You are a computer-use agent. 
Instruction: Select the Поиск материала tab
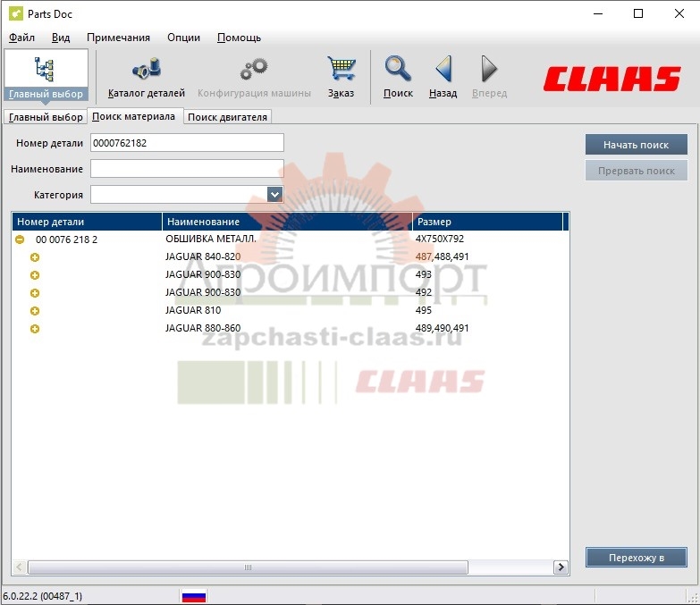tap(133, 116)
